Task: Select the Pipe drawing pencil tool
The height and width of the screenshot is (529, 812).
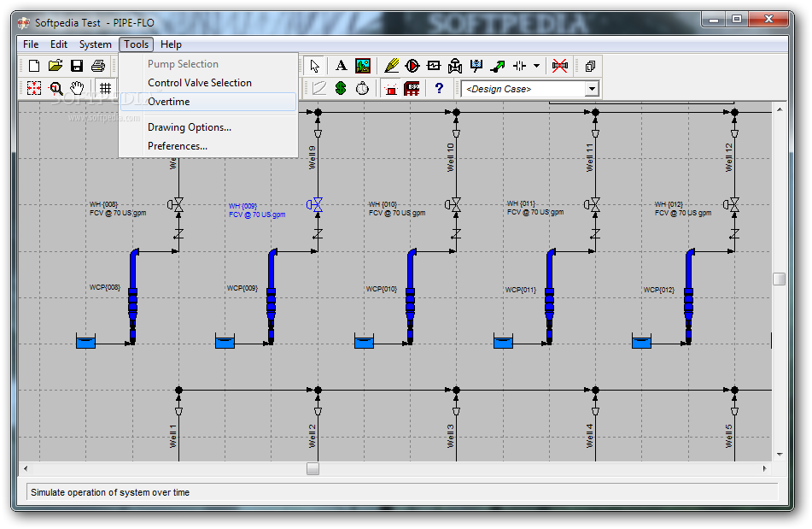Action: pyautogui.click(x=392, y=66)
